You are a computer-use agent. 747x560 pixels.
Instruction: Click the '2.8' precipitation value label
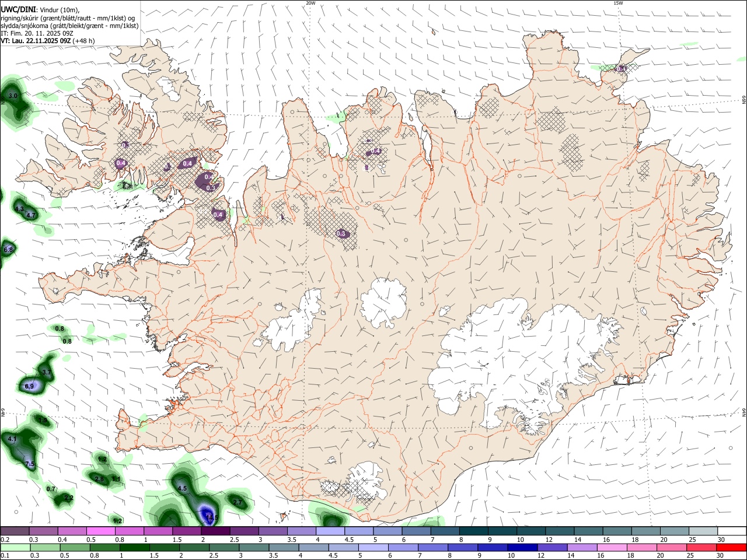(x=99, y=479)
